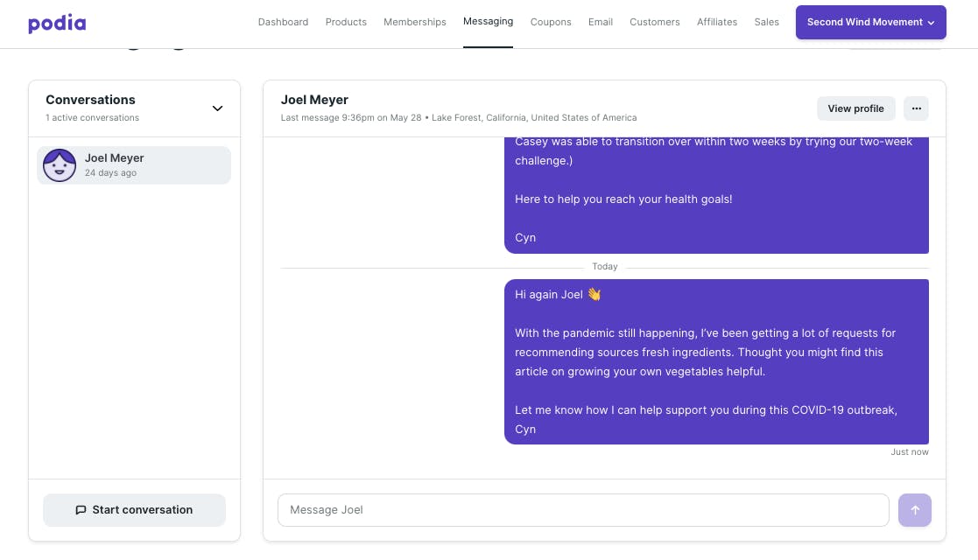Viewport: 978px width, 560px height.
Task: Click the Conversations heading
Action: tap(90, 100)
